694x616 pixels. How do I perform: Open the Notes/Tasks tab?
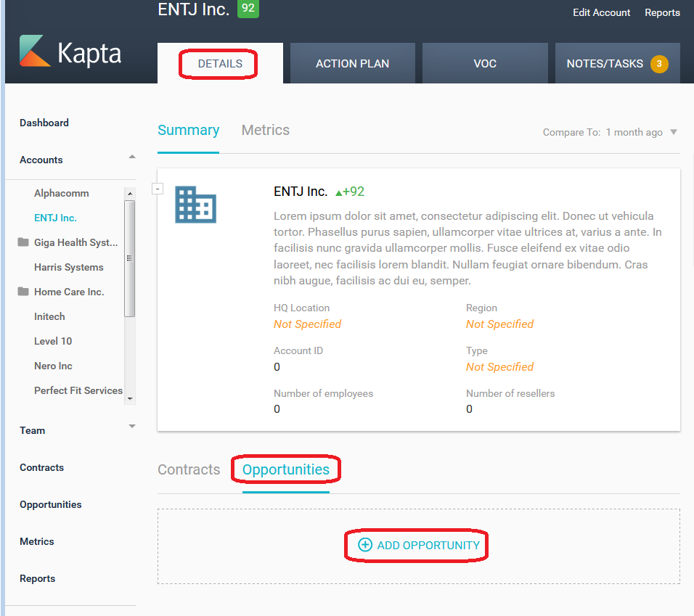click(x=618, y=64)
